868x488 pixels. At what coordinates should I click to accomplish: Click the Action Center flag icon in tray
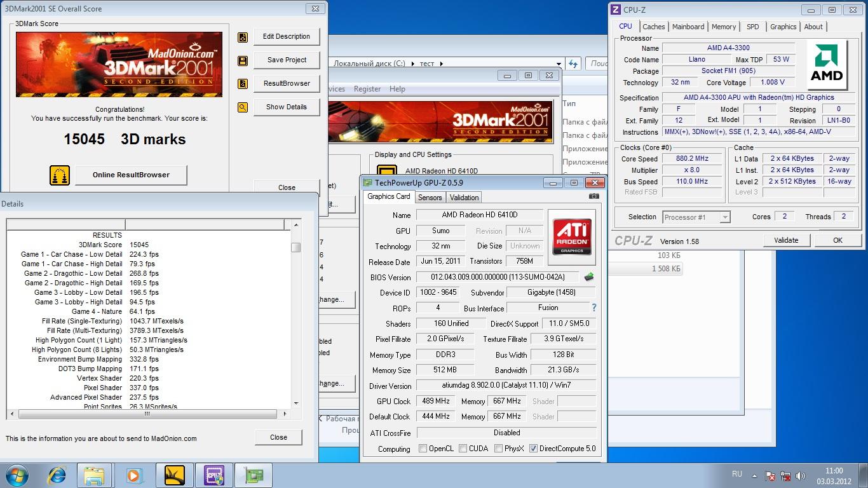[x=770, y=475]
